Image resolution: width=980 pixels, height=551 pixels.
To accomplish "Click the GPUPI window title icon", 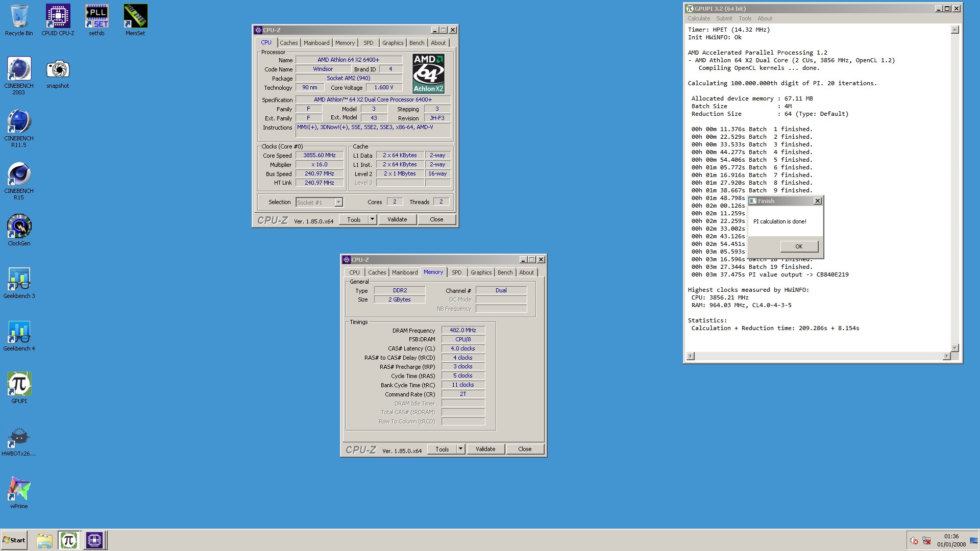I will [x=690, y=9].
